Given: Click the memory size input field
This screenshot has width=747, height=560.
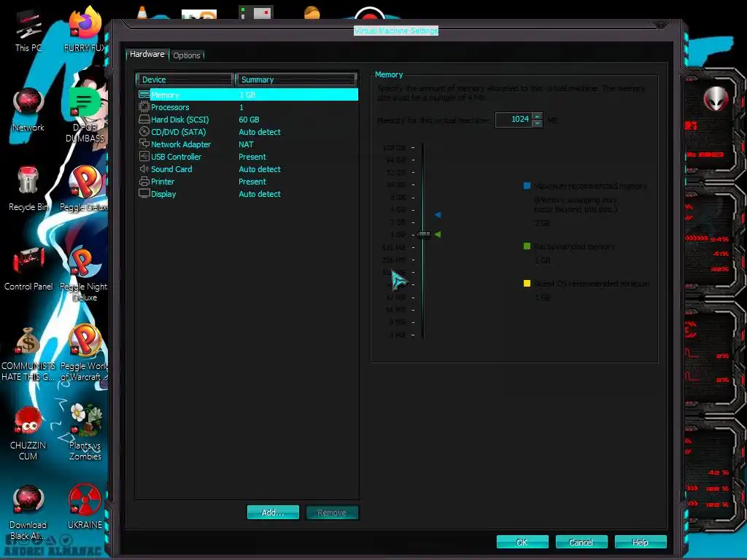Looking at the screenshot, I should coord(514,120).
